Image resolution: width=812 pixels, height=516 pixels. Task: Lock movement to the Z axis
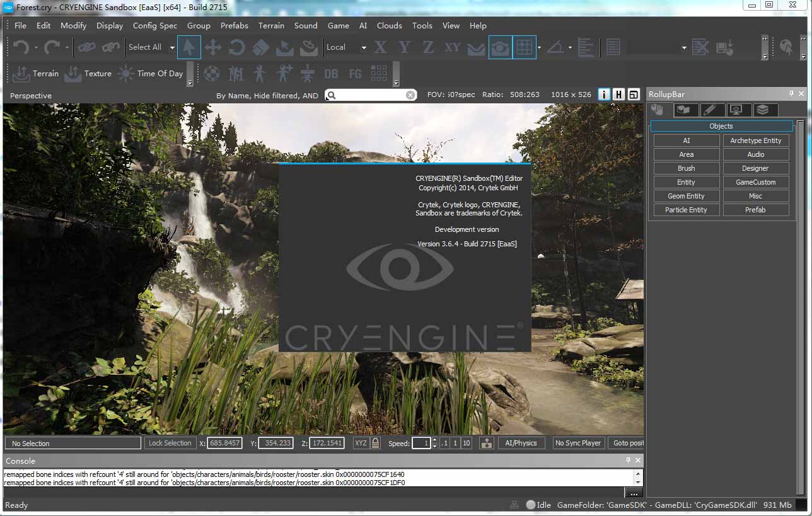[x=428, y=47]
